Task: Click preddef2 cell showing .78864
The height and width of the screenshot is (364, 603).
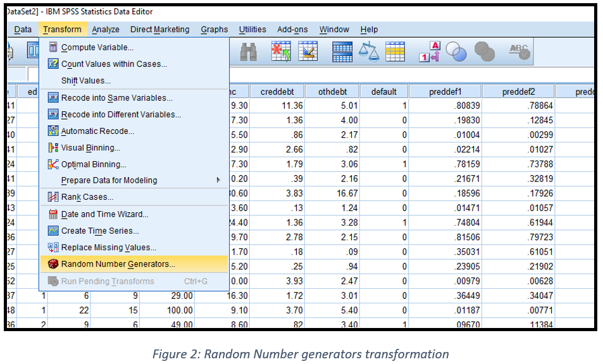Action: pyautogui.click(x=518, y=105)
